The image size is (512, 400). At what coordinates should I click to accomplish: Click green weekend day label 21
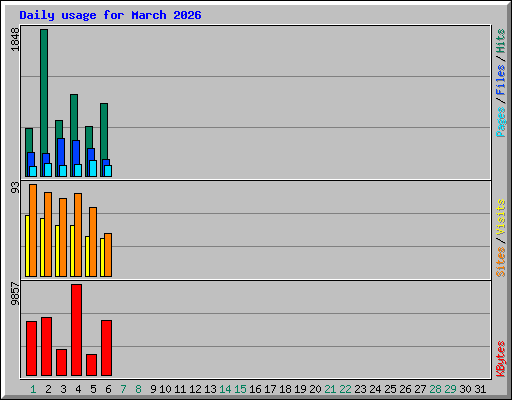pyautogui.click(x=330, y=389)
